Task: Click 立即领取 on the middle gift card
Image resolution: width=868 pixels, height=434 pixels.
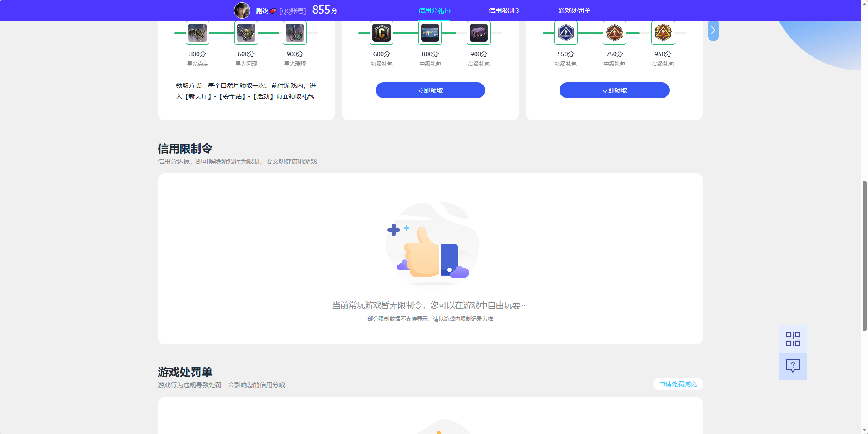Action: (430, 90)
